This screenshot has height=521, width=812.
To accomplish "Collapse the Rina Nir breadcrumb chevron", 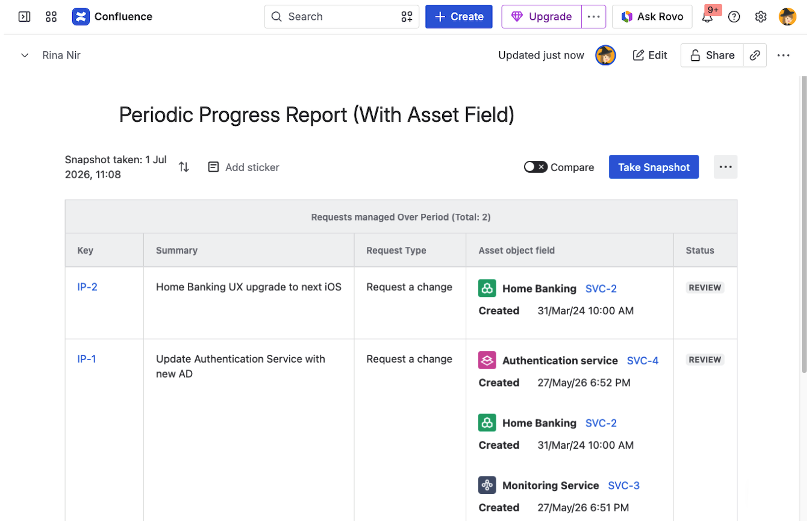I will point(25,55).
